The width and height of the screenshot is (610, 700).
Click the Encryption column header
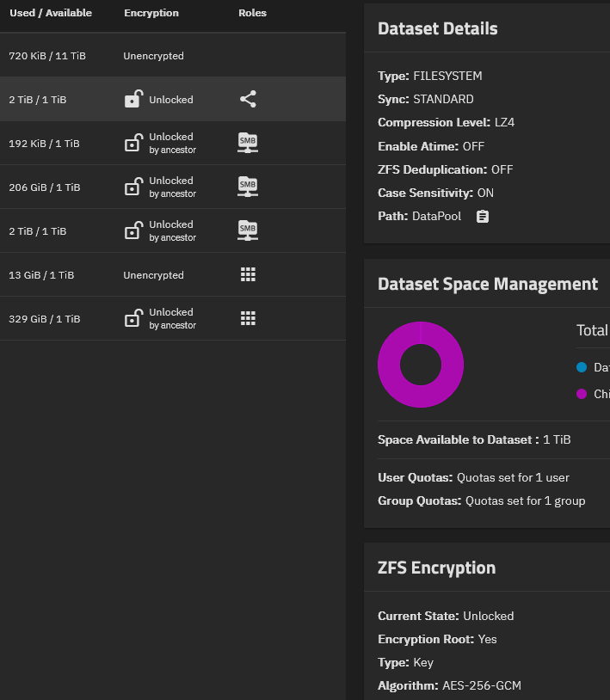[151, 13]
